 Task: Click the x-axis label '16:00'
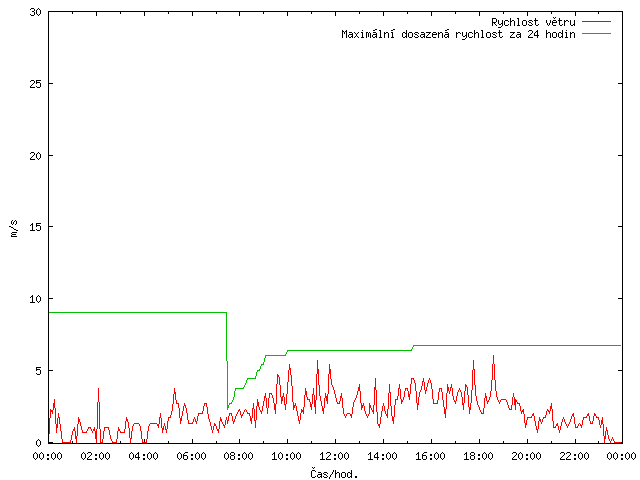[x=431, y=456]
